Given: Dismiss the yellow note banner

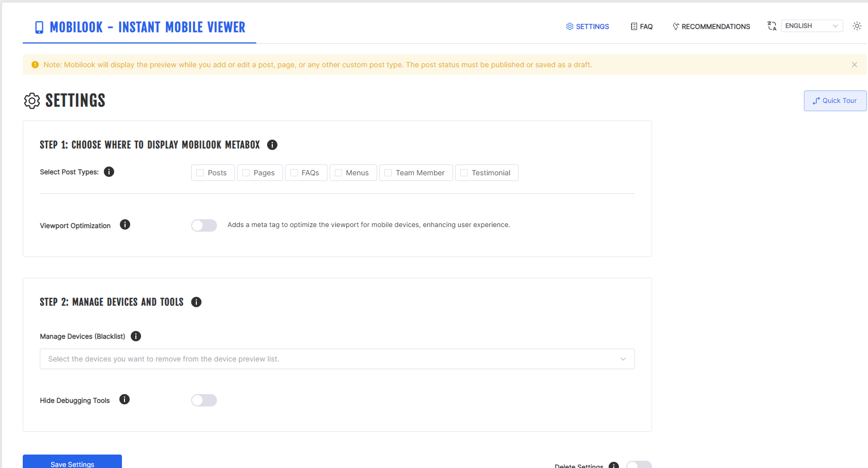Looking at the screenshot, I should click(855, 65).
